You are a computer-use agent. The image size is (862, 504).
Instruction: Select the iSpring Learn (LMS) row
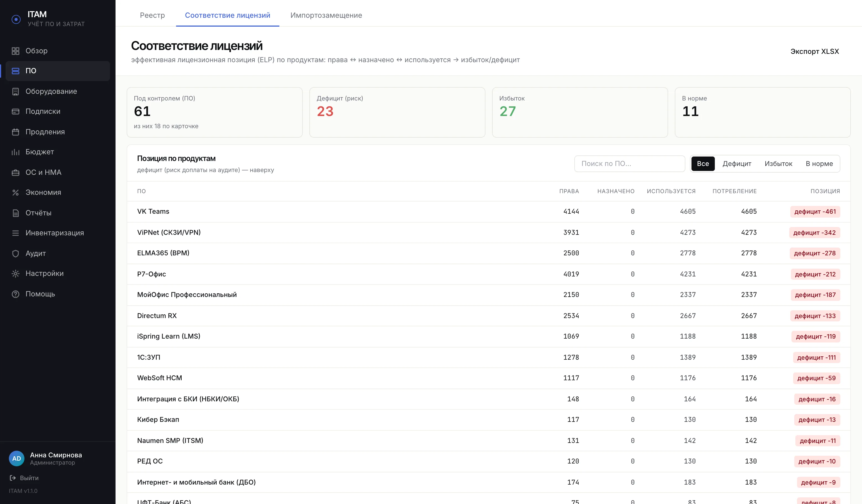(x=488, y=336)
